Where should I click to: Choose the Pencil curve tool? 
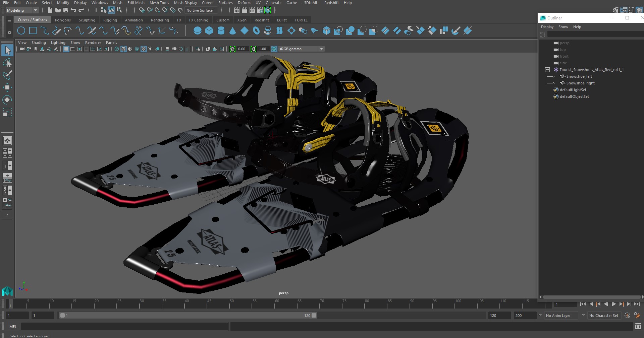pos(56,31)
